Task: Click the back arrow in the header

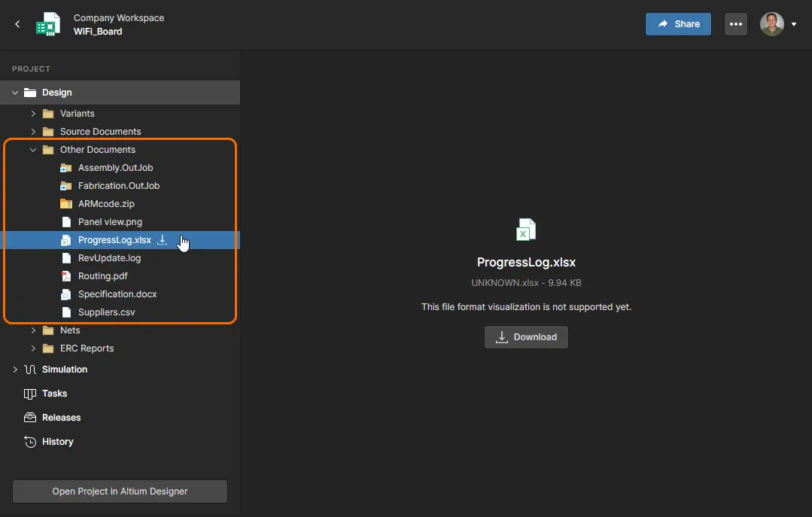Action: click(x=17, y=24)
